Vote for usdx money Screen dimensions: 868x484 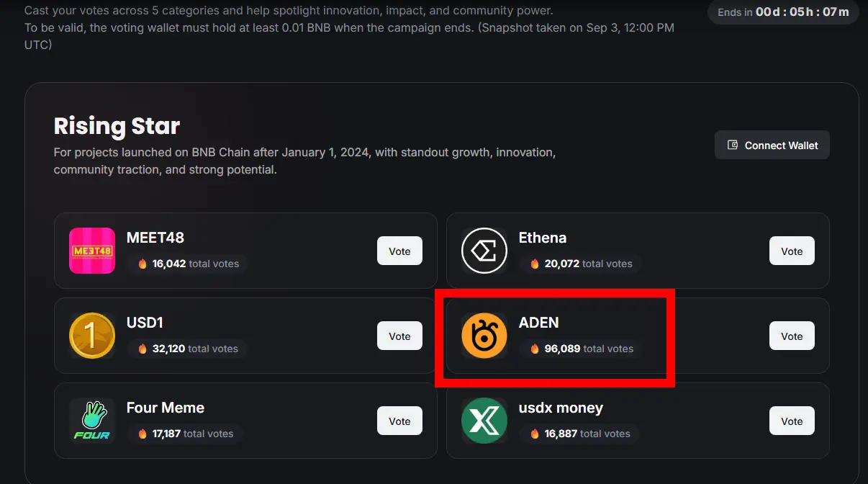(792, 421)
